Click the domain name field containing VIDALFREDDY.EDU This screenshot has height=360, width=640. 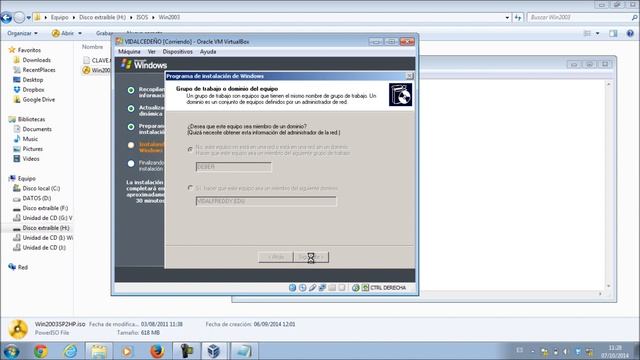pos(266,201)
